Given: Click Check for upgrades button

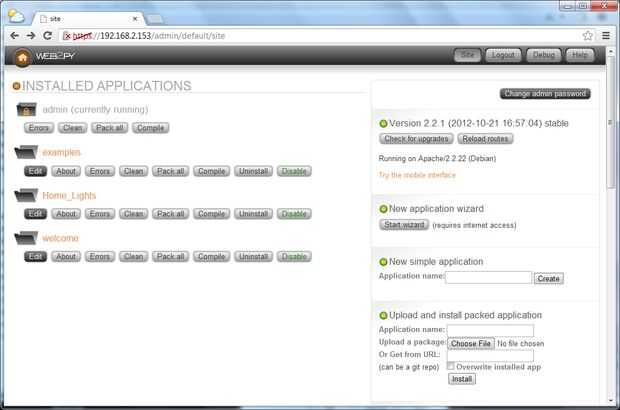Looking at the screenshot, I should pos(416,139).
